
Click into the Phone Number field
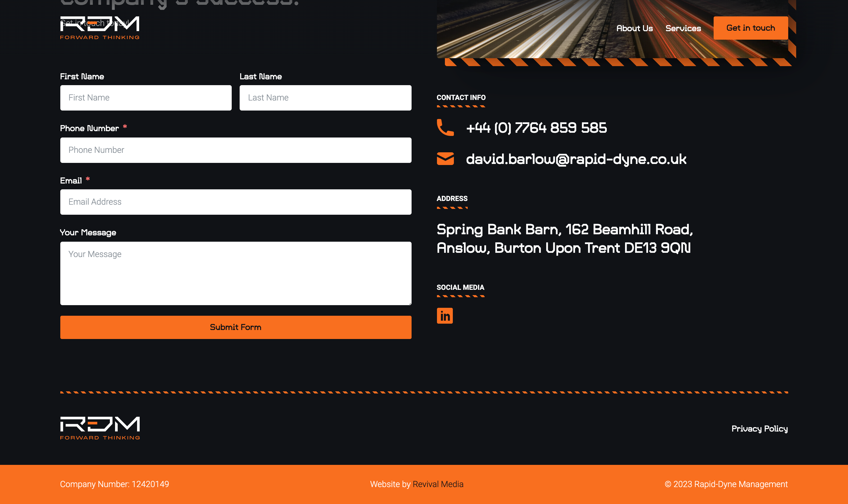(x=235, y=150)
